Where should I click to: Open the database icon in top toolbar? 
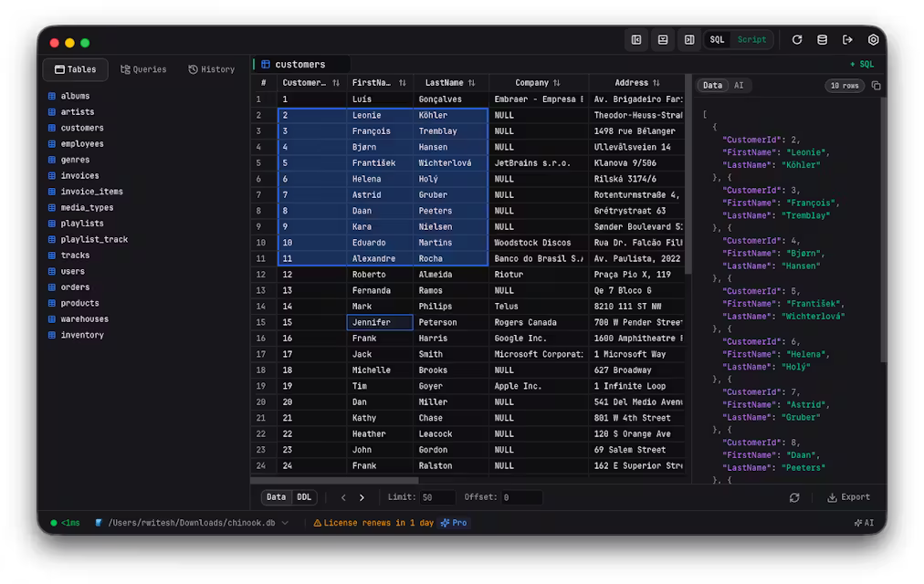pyautogui.click(x=822, y=40)
